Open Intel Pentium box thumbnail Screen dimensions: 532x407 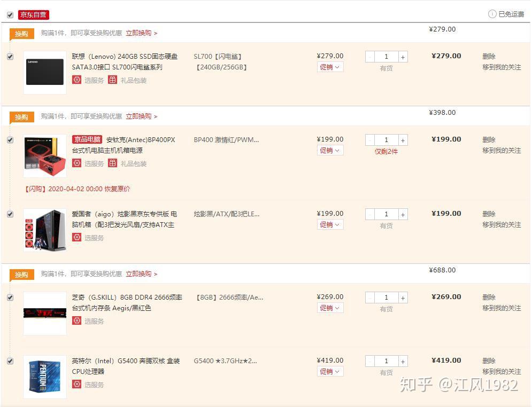45,377
